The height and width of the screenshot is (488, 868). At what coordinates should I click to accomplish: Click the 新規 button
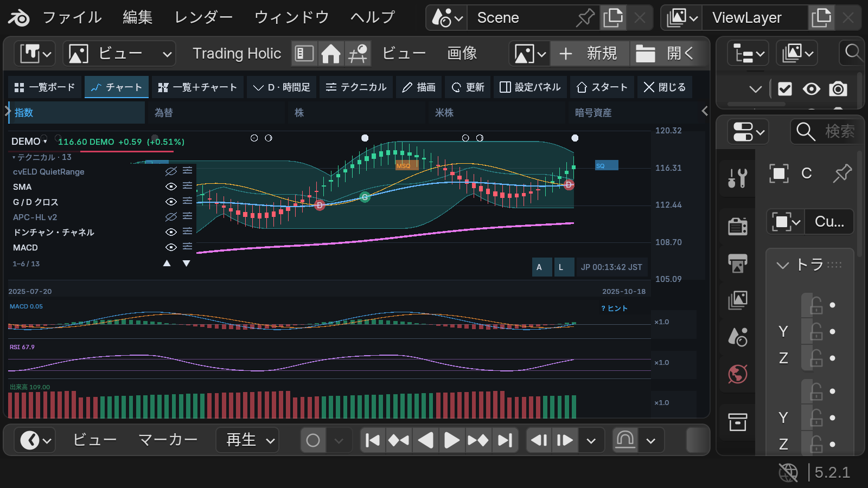[590, 54]
